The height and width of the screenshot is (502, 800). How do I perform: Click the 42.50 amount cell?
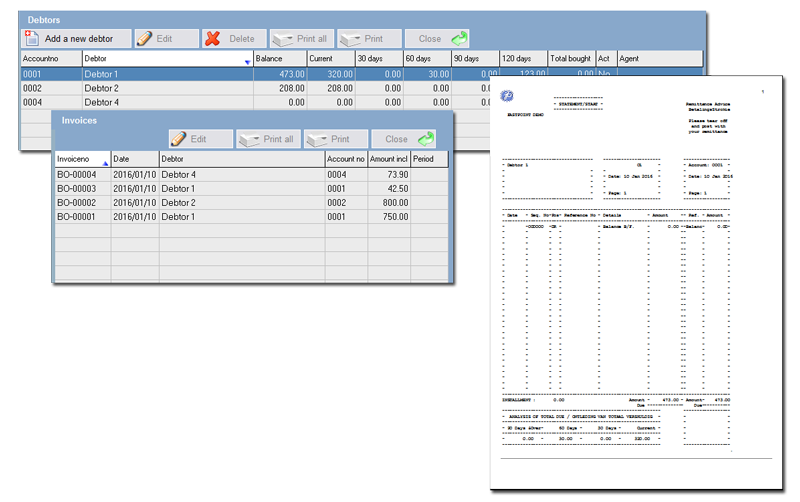coord(389,188)
